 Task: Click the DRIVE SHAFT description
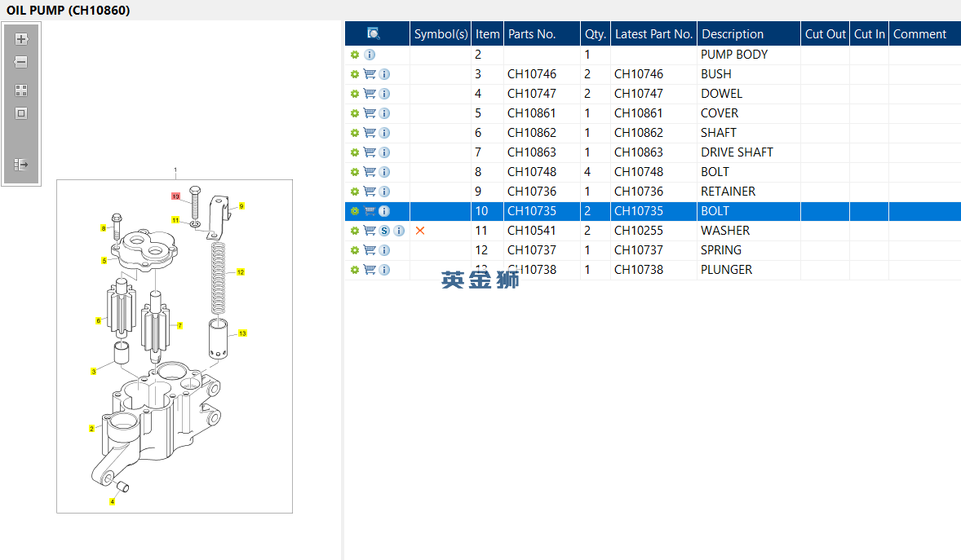(x=737, y=152)
